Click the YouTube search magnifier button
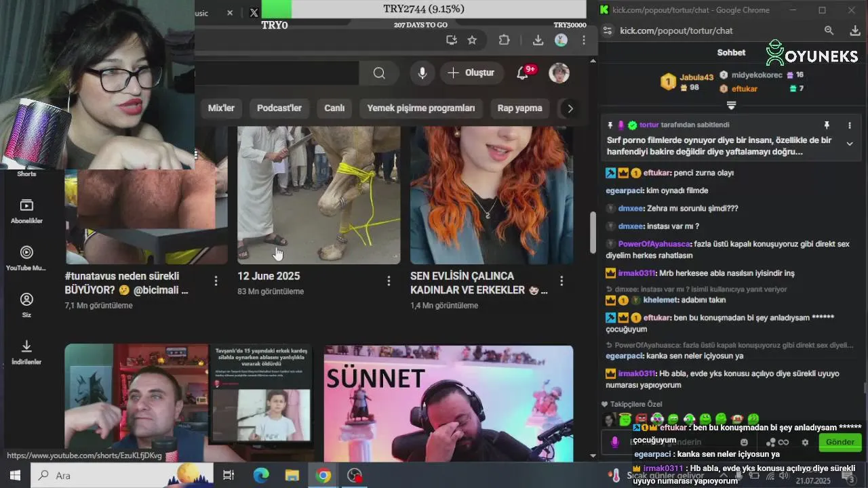This screenshot has height=488, width=868. 379,73
